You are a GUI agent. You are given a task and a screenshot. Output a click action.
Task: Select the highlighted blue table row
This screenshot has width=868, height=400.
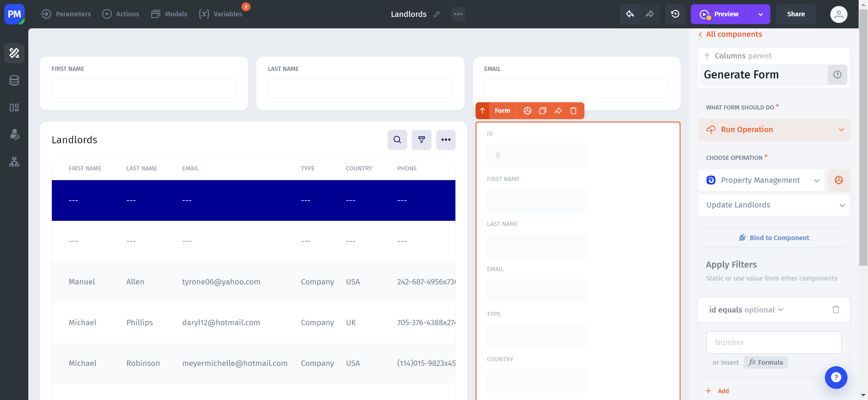pos(253,200)
